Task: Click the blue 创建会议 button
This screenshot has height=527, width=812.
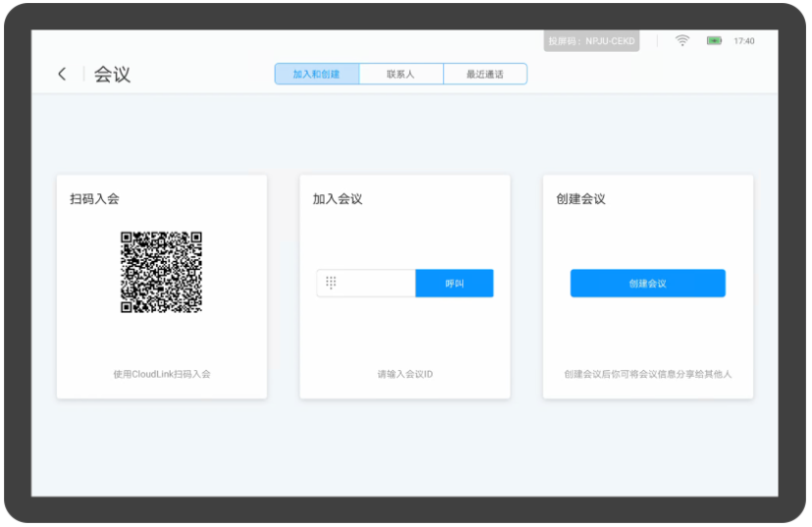Action: coord(648,283)
